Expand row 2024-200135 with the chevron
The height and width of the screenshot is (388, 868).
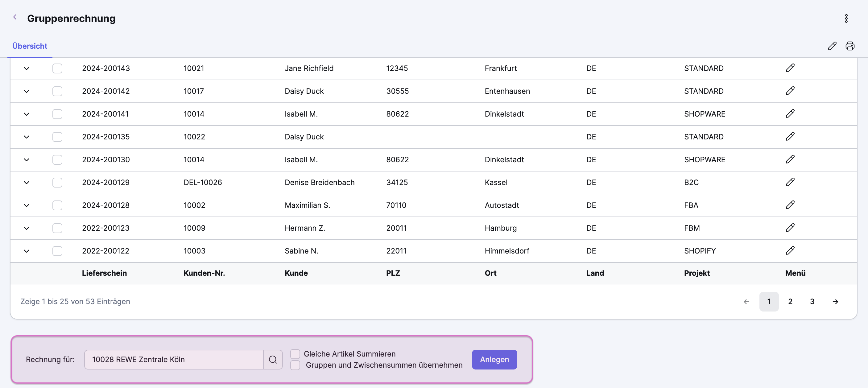pos(27,137)
